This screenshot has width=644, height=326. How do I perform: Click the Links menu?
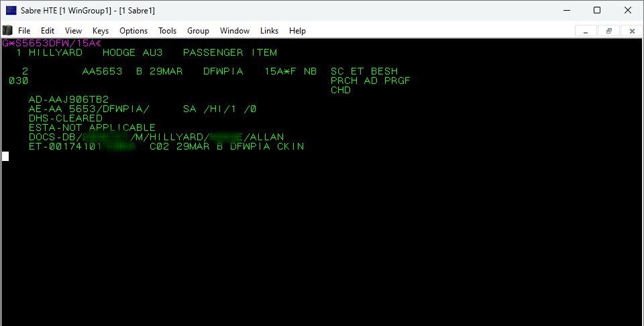pyautogui.click(x=269, y=31)
